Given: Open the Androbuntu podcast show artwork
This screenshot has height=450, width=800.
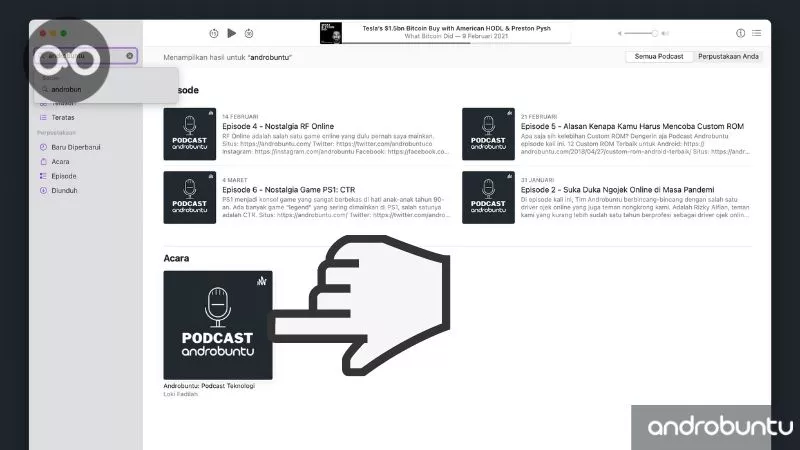Looking at the screenshot, I should pyautogui.click(x=218, y=325).
